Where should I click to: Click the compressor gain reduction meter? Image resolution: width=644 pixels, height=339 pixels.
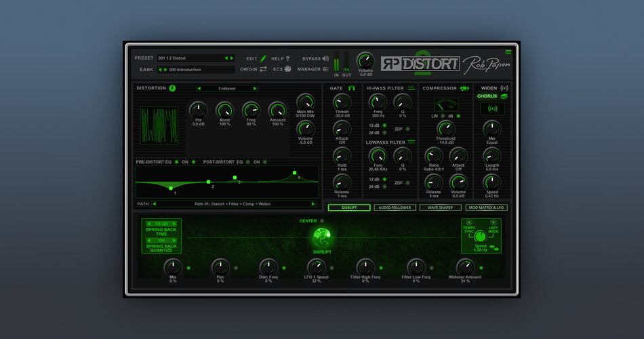(x=445, y=105)
